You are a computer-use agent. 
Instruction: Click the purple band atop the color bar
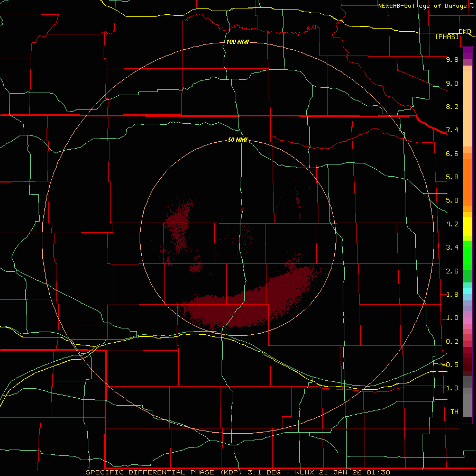[x=467, y=53]
